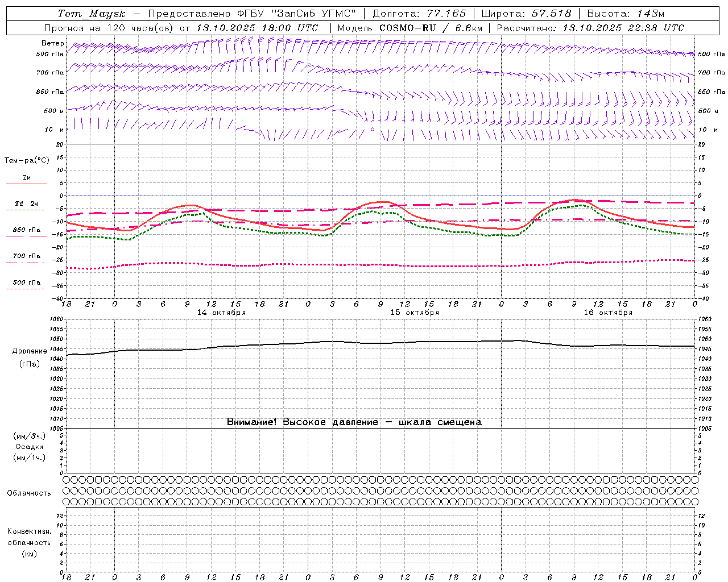Click the Конвективн. label
The image size is (728, 582).
pos(30,531)
